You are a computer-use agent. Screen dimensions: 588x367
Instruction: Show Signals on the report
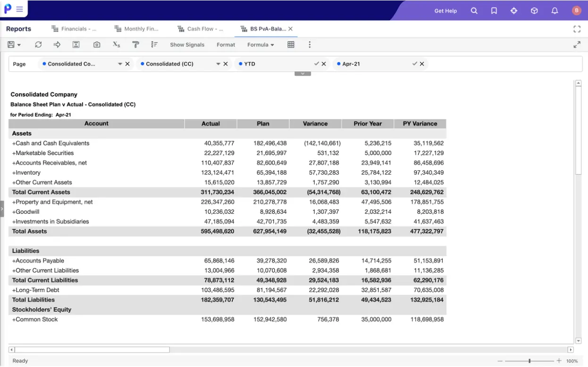click(187, 44)
